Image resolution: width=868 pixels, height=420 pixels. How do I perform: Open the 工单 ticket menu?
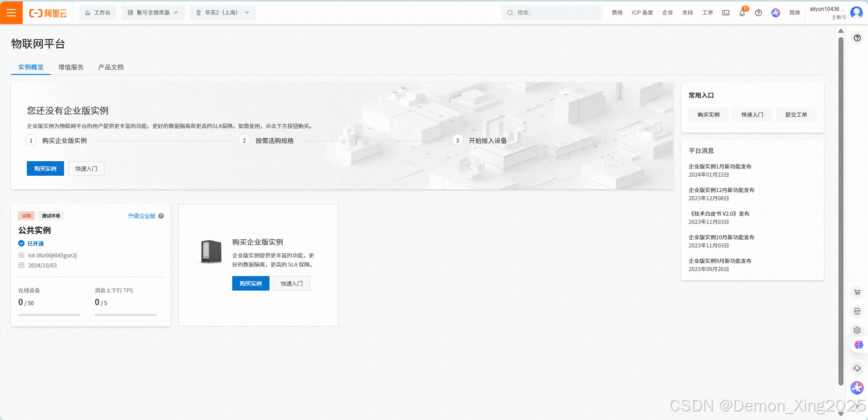click(708, 13)
